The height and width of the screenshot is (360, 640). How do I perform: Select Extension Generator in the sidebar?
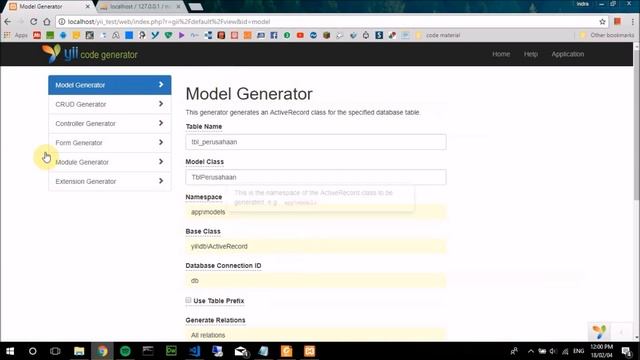click(x=110, y=181)
